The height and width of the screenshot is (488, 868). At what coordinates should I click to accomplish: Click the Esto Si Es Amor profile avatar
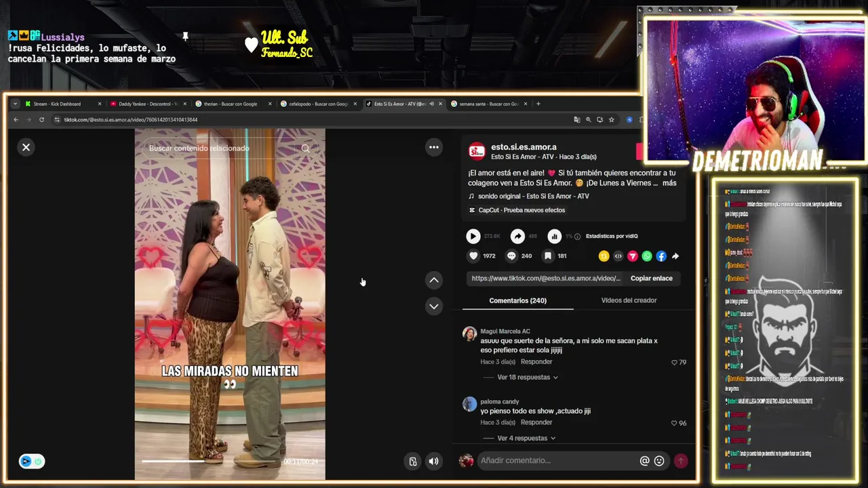coord(477,151)
